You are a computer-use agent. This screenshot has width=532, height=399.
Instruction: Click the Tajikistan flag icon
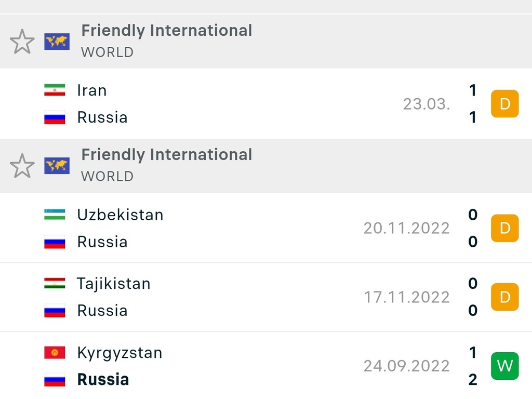pos(55,283)
